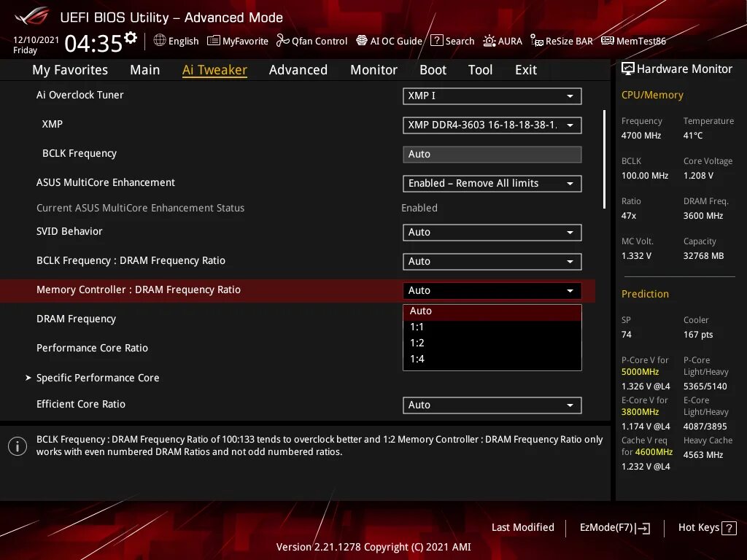Choose the 1:1 ratio option
Viewport: 747px width, 560px height.
[492, 327]
